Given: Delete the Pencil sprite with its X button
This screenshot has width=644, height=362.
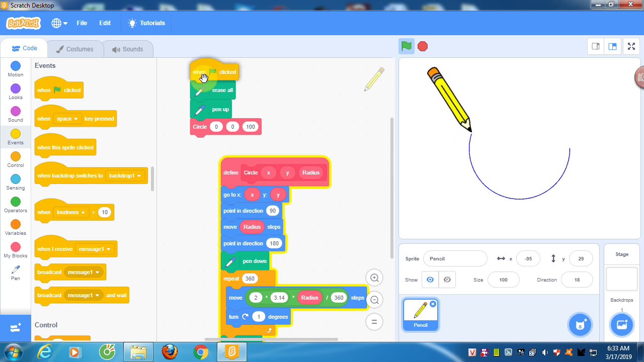Looking at the screenshot, I should (x=433, y=304).
